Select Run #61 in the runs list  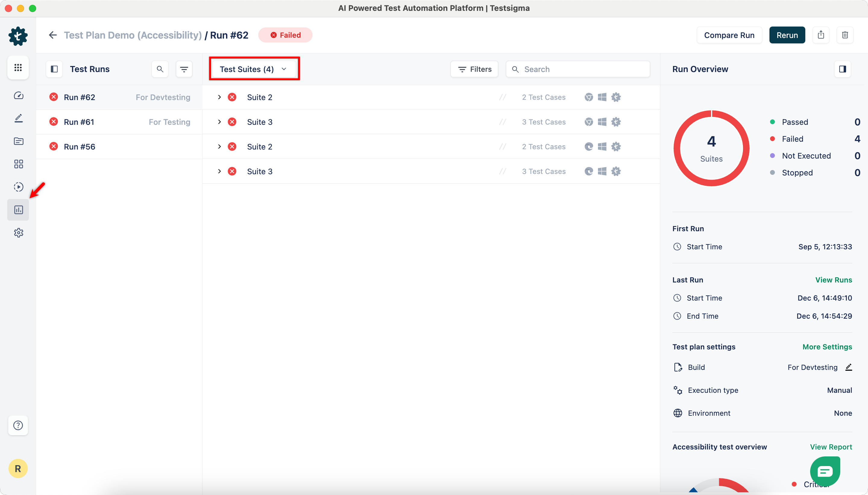coord(79,122)
